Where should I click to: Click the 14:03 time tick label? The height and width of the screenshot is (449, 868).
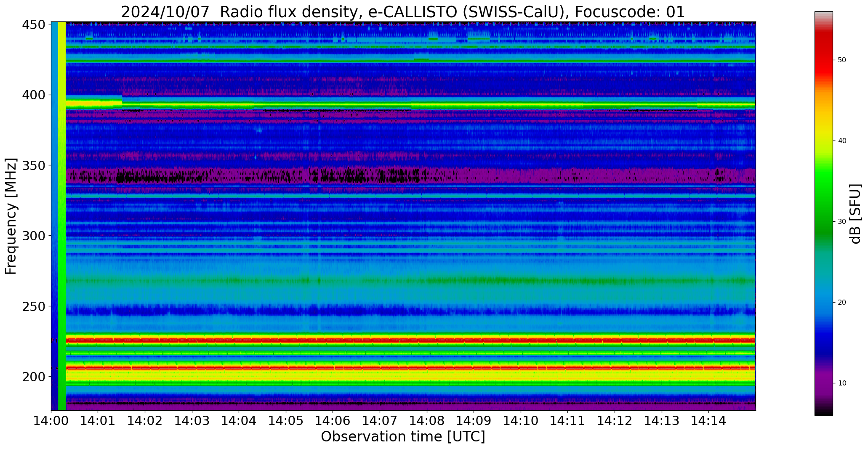click(x=192, y=421)
